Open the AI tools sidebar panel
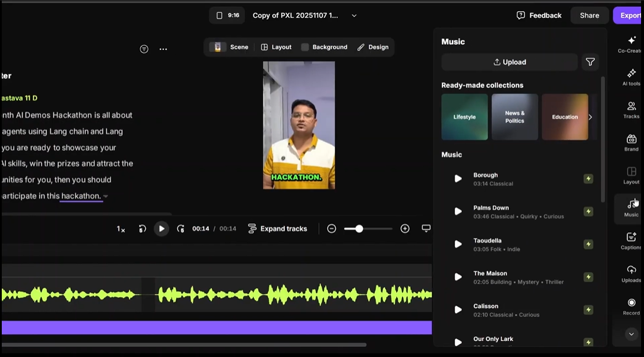 [x=632, y=77]
